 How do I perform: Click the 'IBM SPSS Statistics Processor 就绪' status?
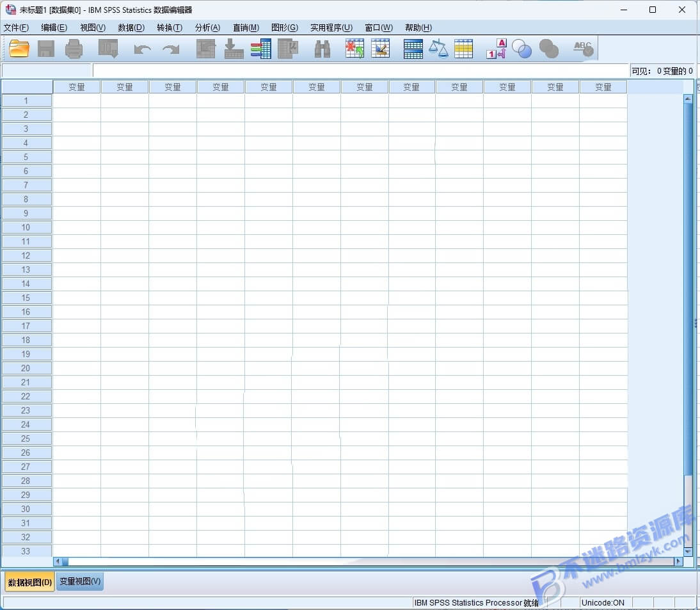[476, 602]
